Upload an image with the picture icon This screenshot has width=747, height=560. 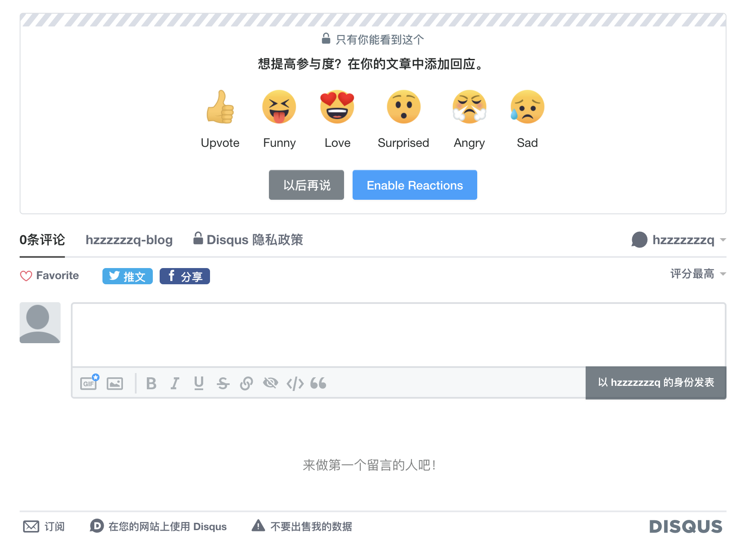click(x=115, y=383)
